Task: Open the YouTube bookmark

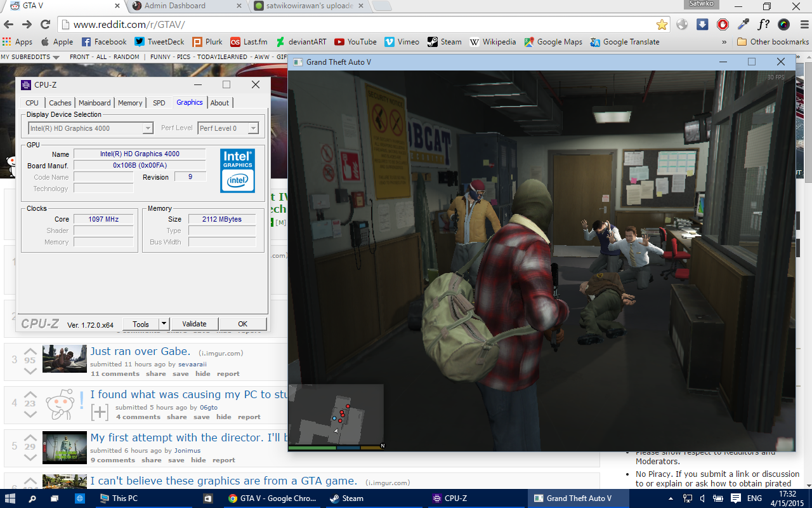Action: [x=355, y=42]
